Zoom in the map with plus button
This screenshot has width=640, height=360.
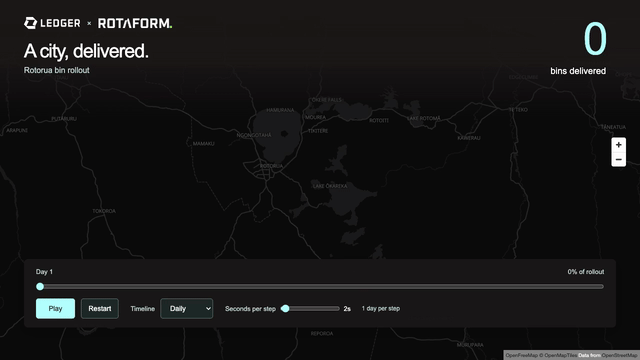click(x=618, y=145)
